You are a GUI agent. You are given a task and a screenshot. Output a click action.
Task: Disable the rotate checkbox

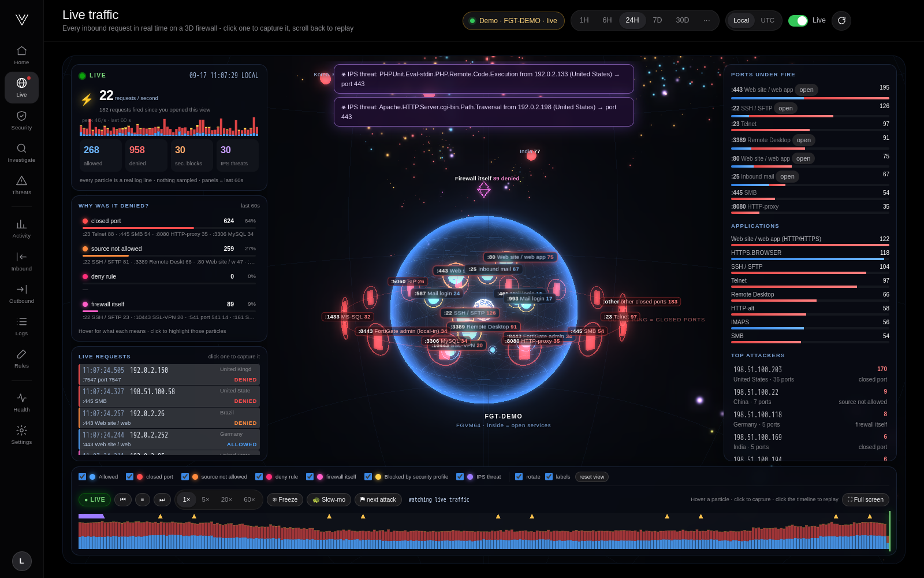pyautogui.click(x=519, y=477)
